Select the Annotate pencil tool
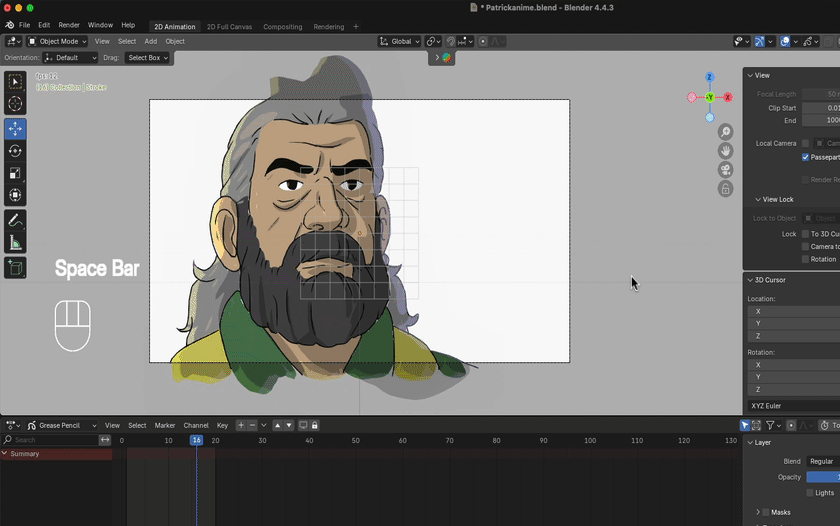The image size is (840, 526). click(x=15, y=220)
